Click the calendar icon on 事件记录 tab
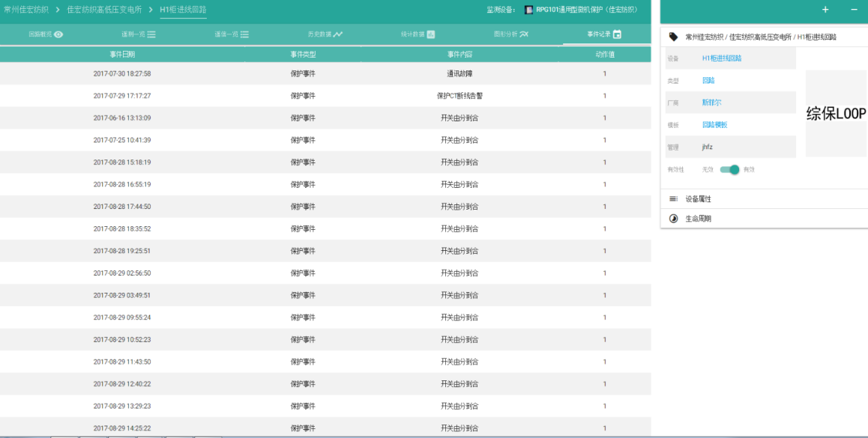 coord(618,34)
